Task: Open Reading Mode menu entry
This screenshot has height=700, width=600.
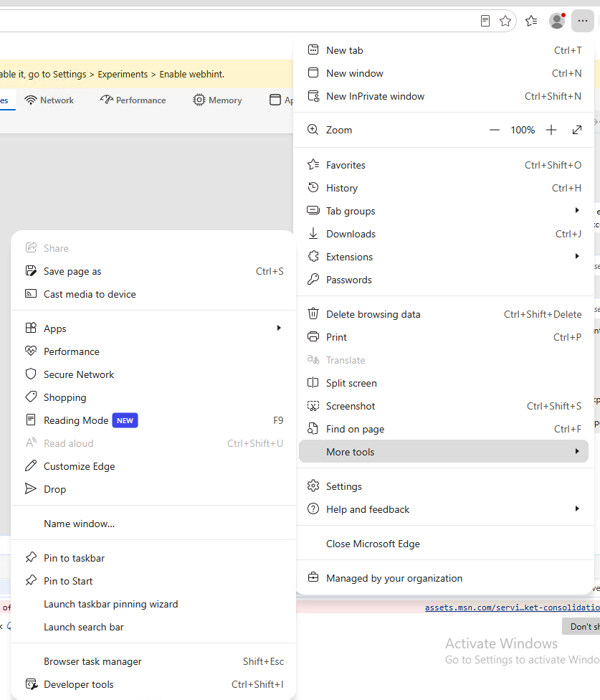Action: click(153, 420)
